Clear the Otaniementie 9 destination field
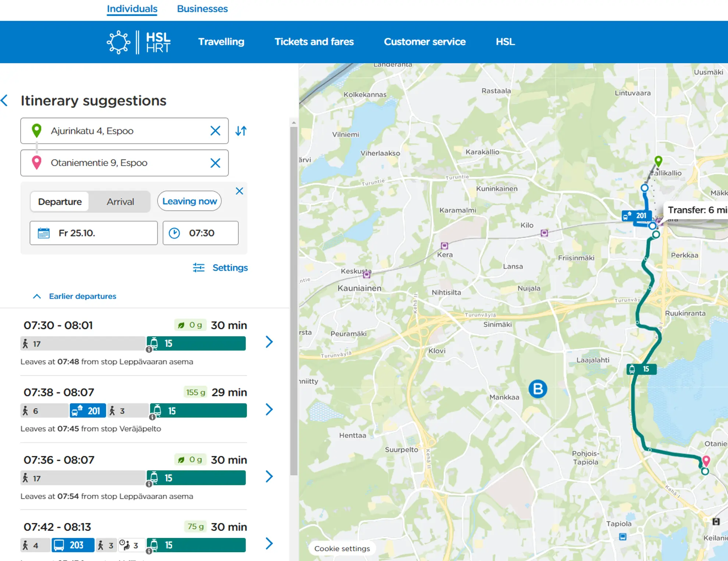728x561 pixels. click(215, 163)
